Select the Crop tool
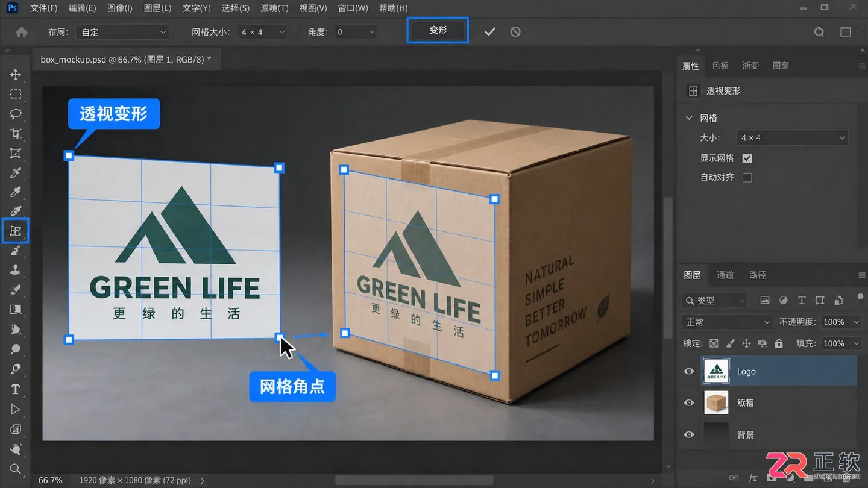The height and width of the screenshot is (488, 868). pyautogui.click(x=16, y=134)
